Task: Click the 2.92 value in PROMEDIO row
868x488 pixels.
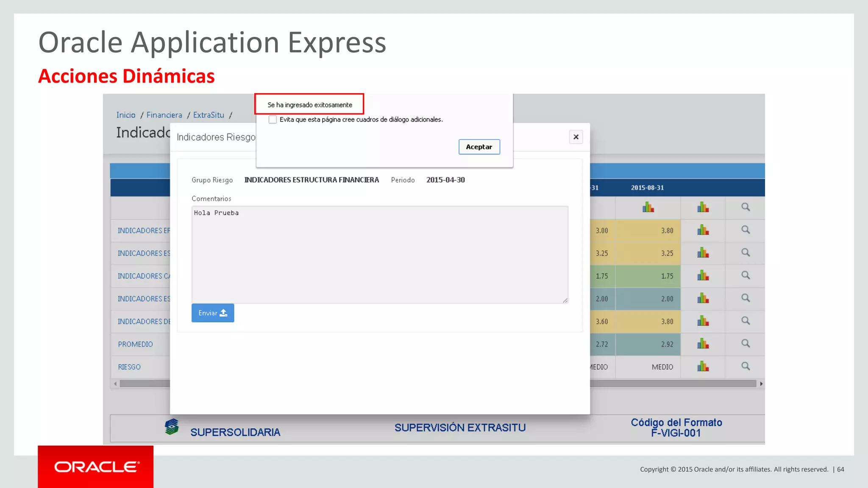Action: 667,344
